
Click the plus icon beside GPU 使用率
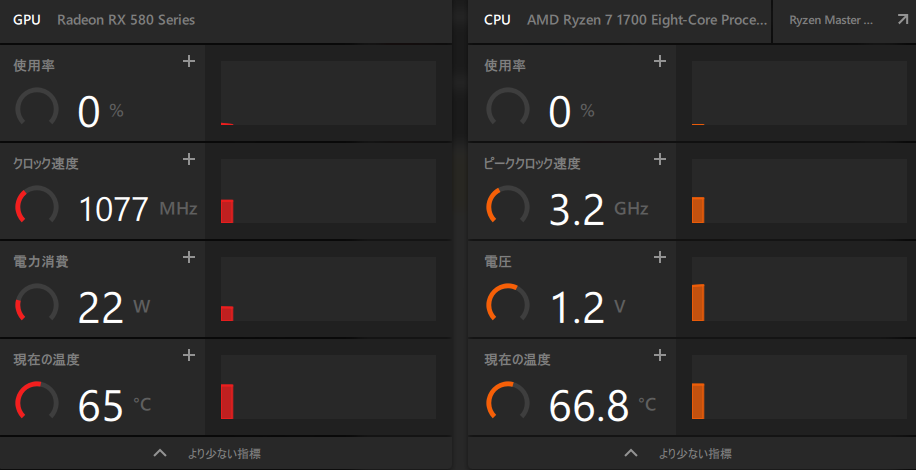(188, 62)
